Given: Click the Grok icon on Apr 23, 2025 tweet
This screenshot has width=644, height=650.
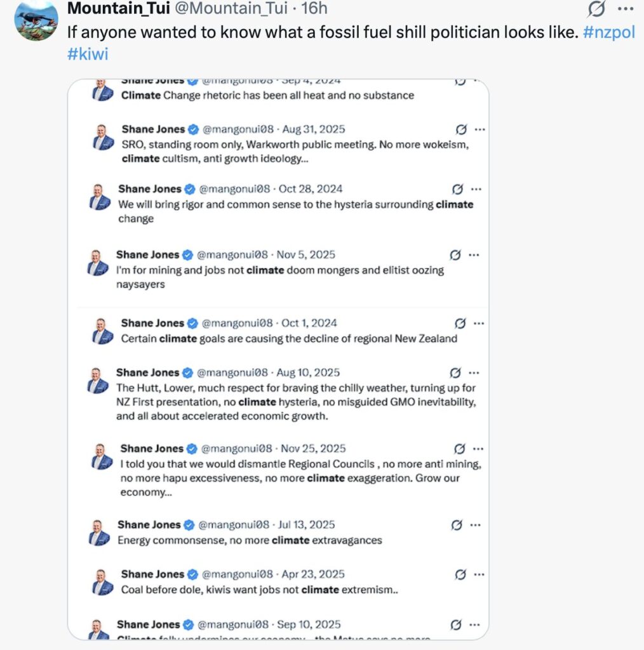Looking at the screenshot, I should (461, 574).
